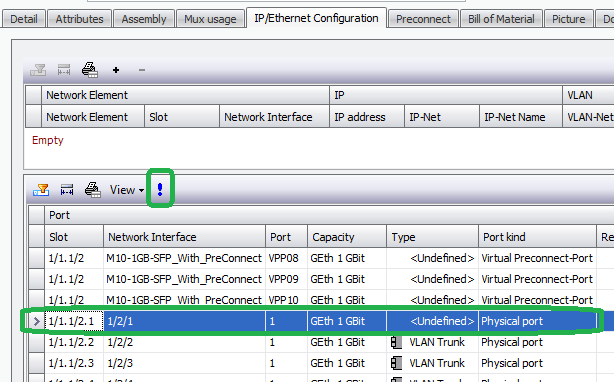Click the IP address column header
Screen dimensions: 614x382
tap(367, 117)
